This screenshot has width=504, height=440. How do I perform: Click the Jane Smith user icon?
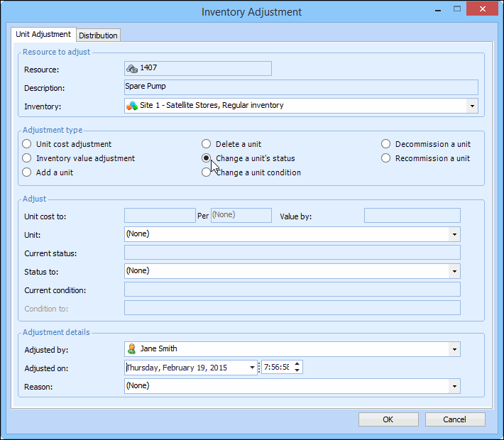[x=131, y=349]
